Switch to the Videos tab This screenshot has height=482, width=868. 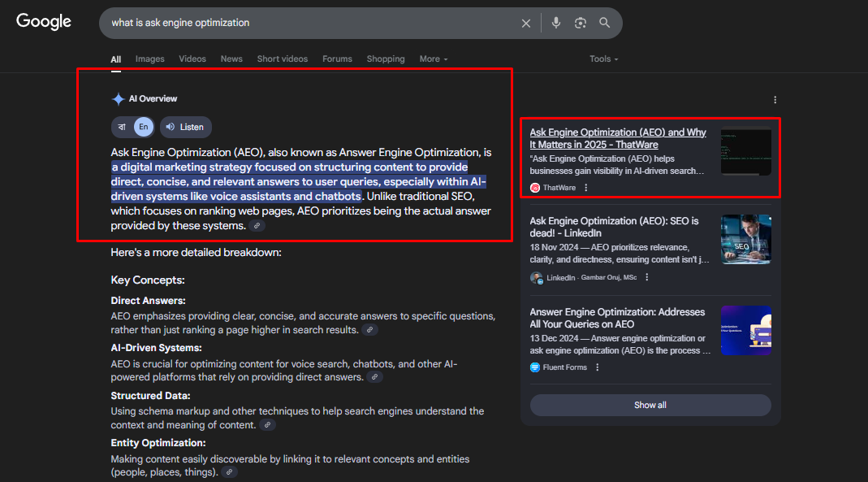[192, 59]
